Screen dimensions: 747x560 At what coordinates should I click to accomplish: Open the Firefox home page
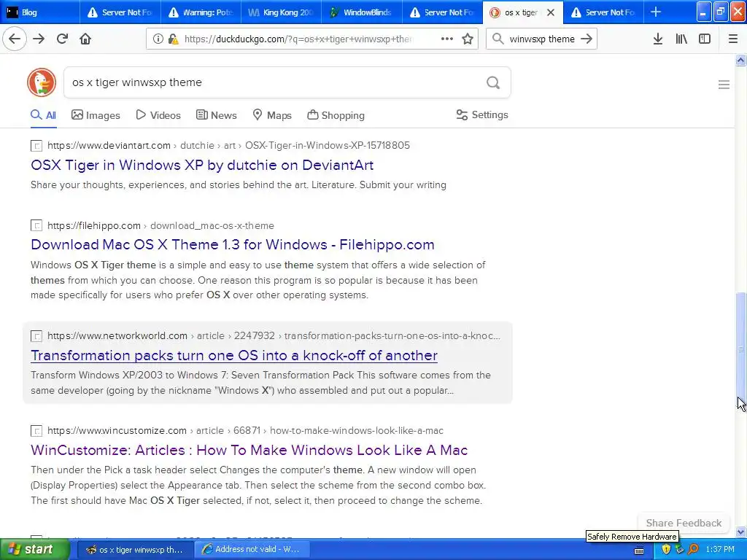[85, 39]
